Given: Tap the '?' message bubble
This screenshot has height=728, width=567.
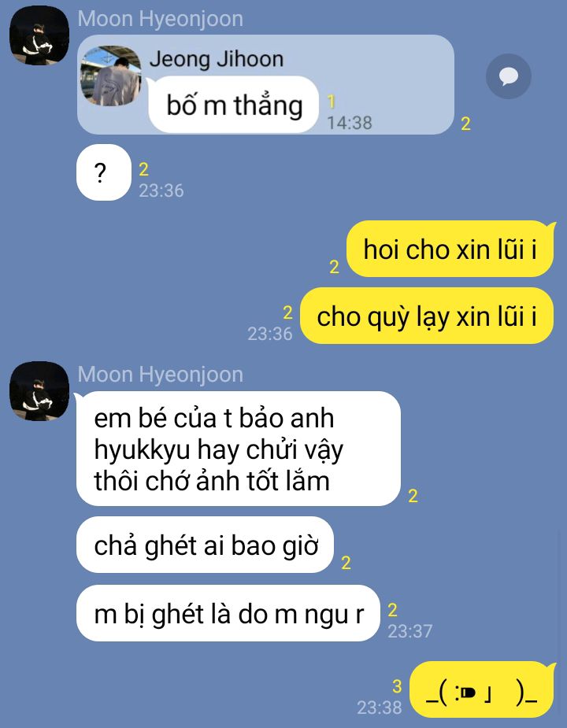Looking at the screenshot, I should point(104,172).
